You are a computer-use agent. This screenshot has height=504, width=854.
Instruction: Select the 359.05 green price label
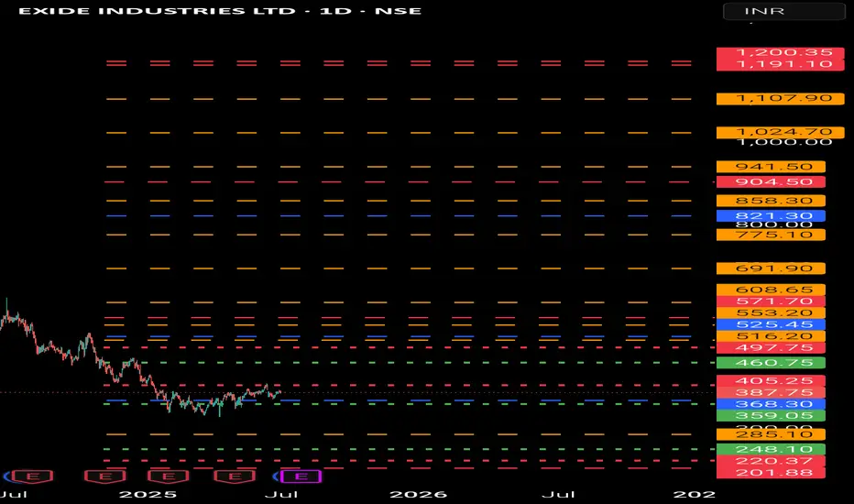[x=771, y=416]
